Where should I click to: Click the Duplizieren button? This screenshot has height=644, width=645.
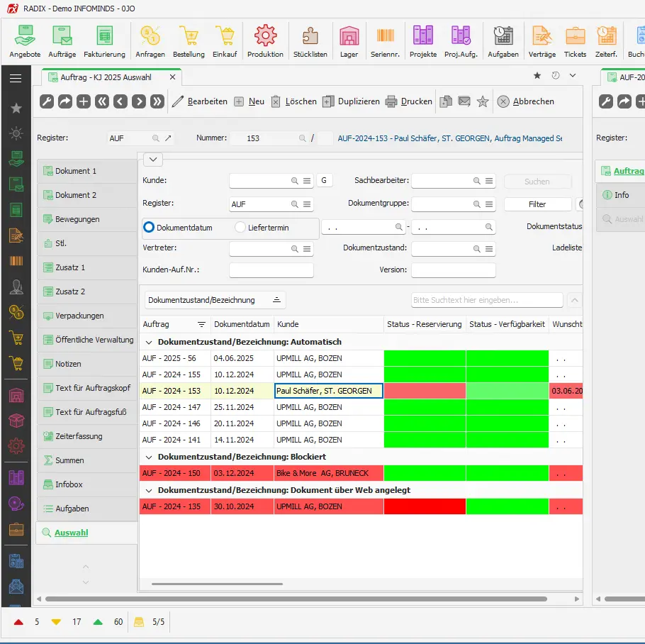point(351,101)
